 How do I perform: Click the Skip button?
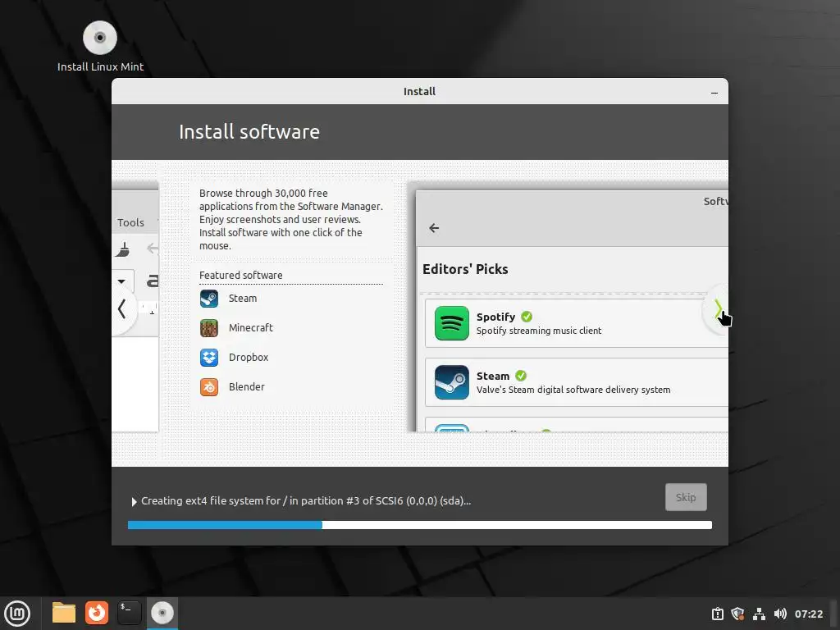point(686,497)
